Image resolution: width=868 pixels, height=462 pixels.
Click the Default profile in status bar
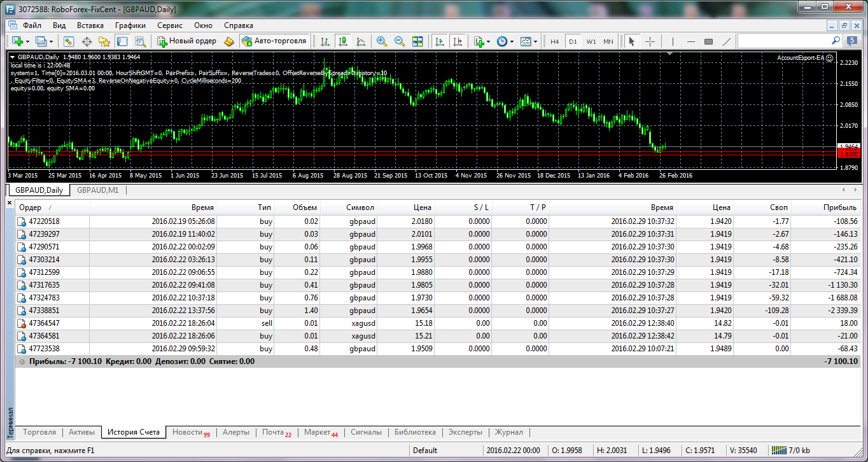425,450
